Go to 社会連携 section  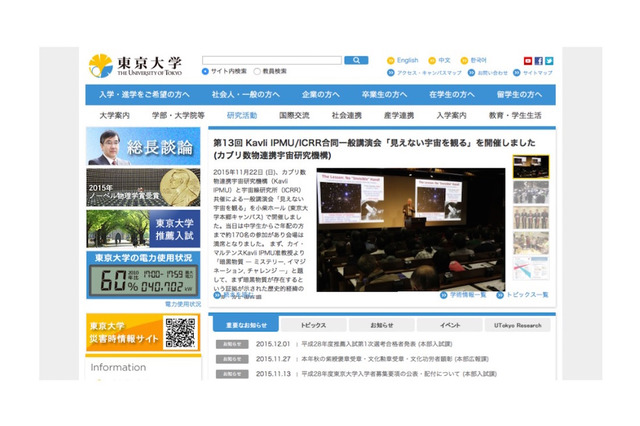tap(347, 115)
